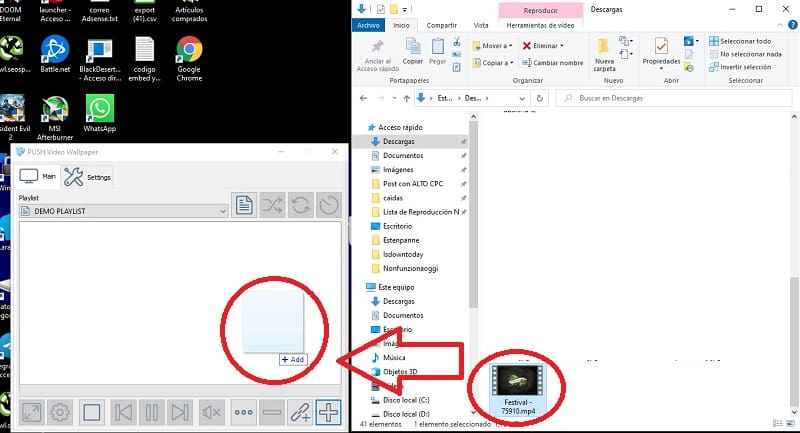Click Invertir selección
The height and width of the screenshot is (433, 800).
click(740, 67)
